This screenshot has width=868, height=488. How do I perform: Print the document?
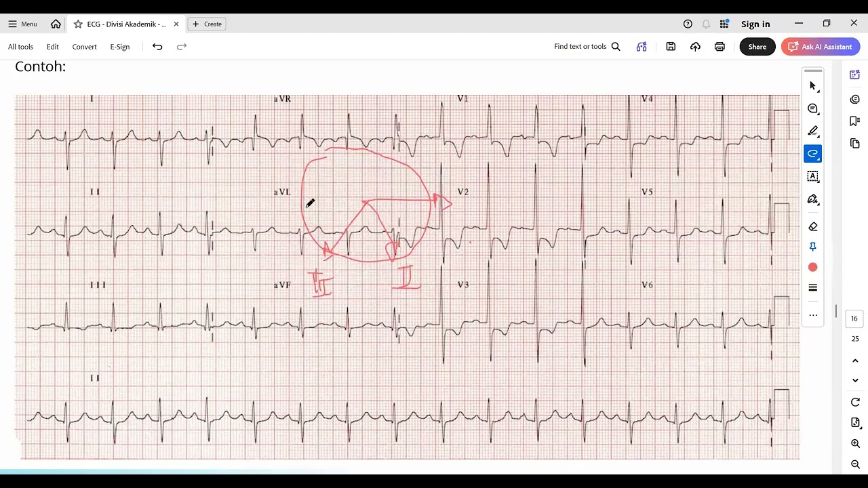719,47
